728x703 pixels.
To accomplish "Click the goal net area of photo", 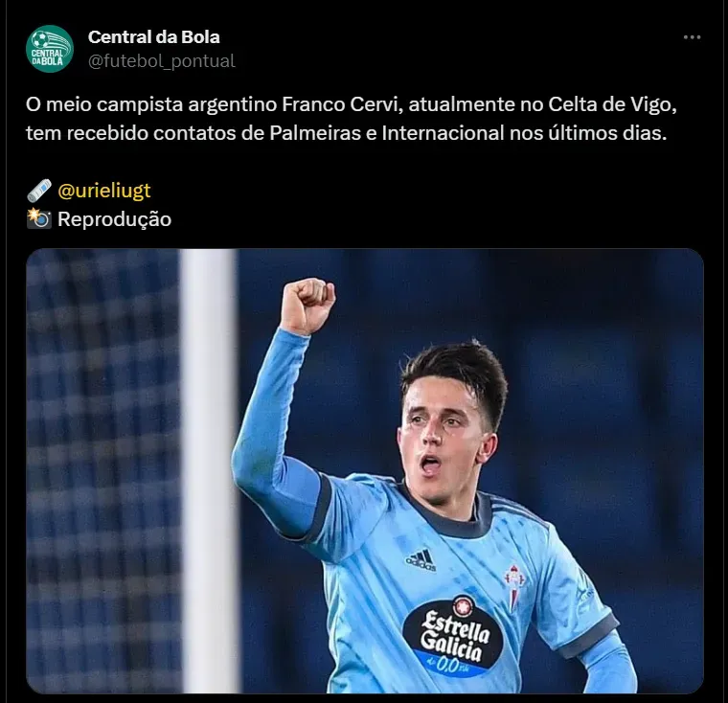I will coord(103,471).
